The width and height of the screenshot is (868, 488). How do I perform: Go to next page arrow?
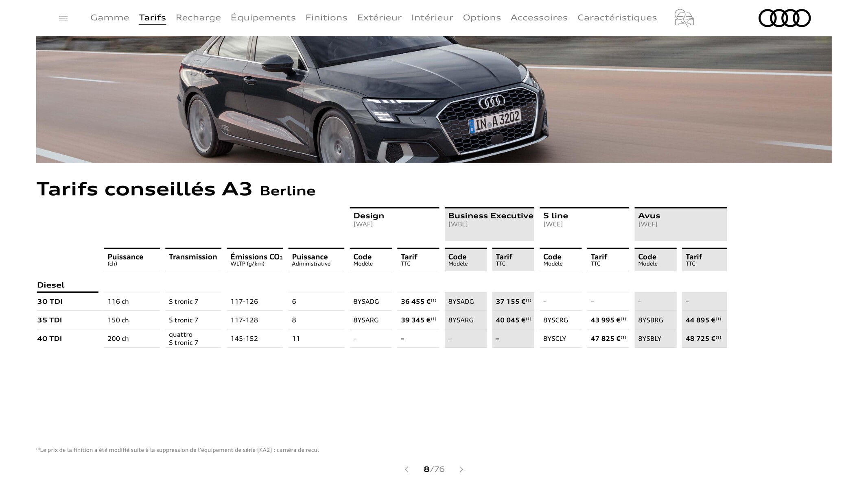tap(461, 469)
